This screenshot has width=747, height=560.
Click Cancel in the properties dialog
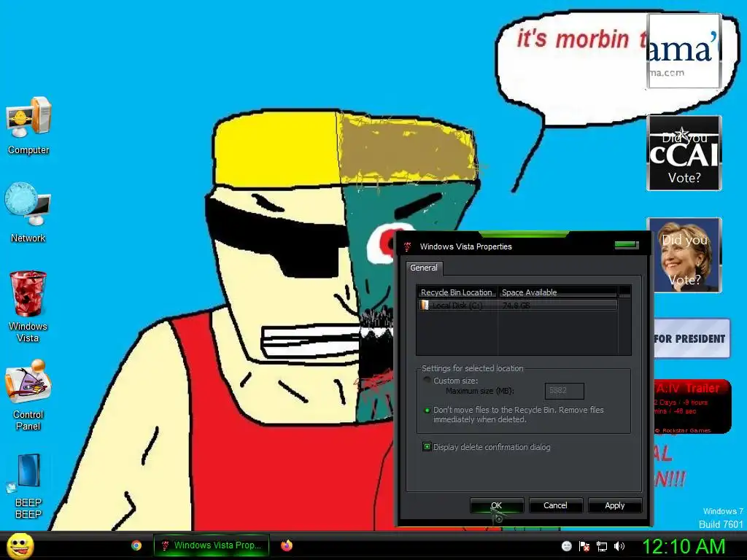(555, 505)
